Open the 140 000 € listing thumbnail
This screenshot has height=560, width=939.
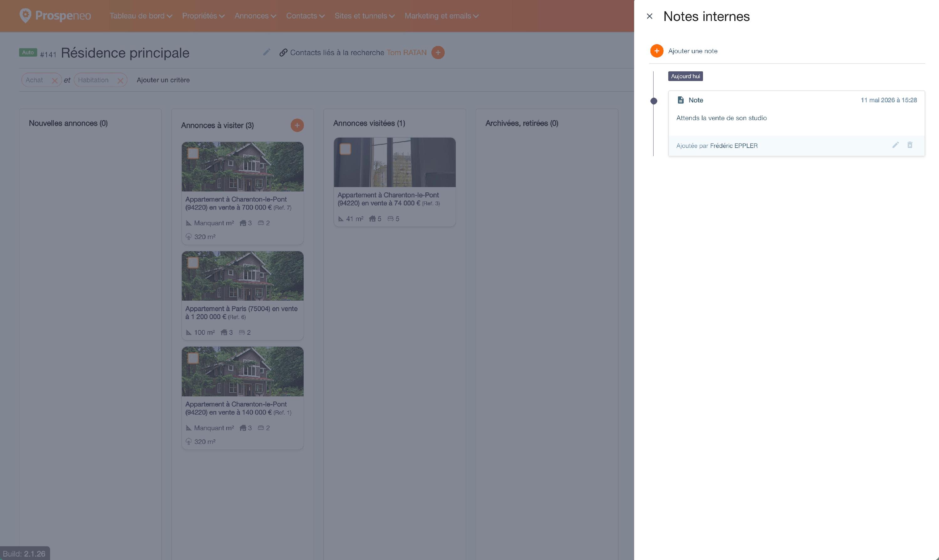pos(243,372)
